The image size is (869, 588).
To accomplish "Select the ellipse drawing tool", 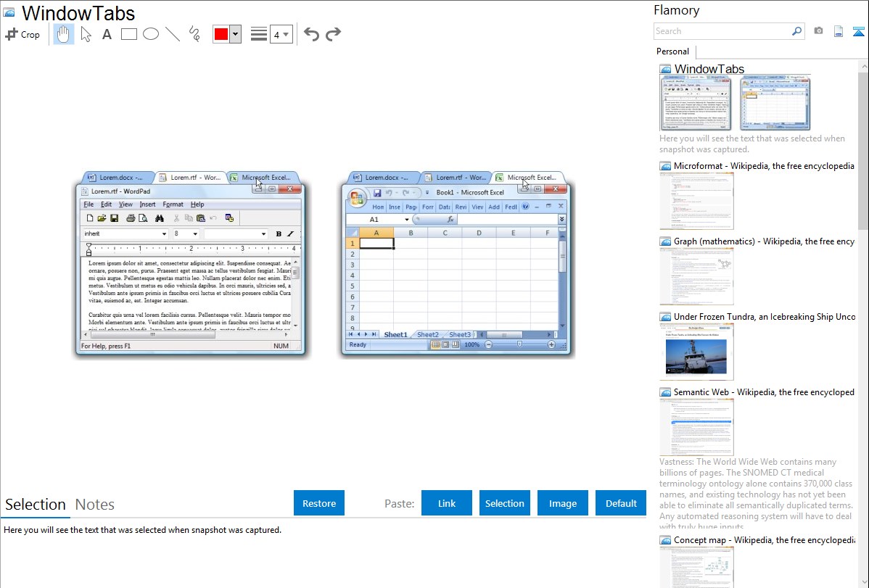I will click(151, 34).
